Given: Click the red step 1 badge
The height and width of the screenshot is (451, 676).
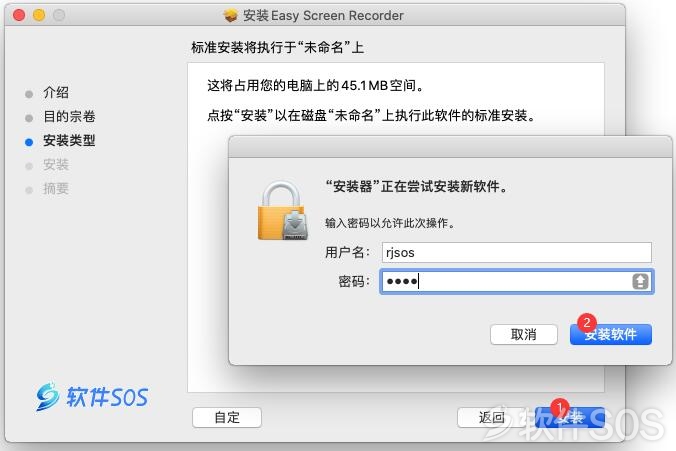Looking at the screenshot, I should tap(560, 407).
